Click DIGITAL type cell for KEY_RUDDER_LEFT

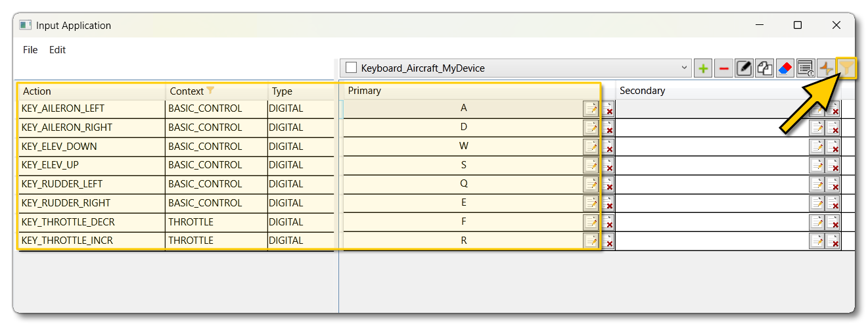click(x=301, y=184)
